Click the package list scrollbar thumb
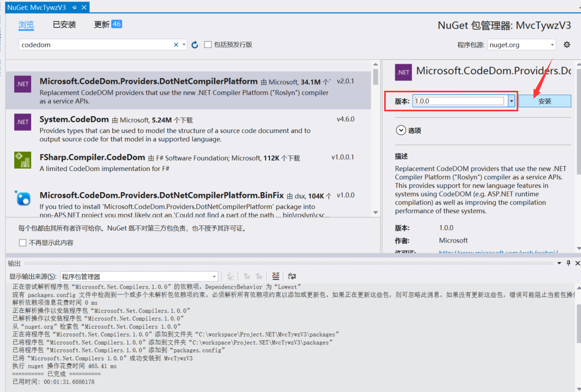The height and width of the screenshot is (392, 581). [x=375, y=77]
